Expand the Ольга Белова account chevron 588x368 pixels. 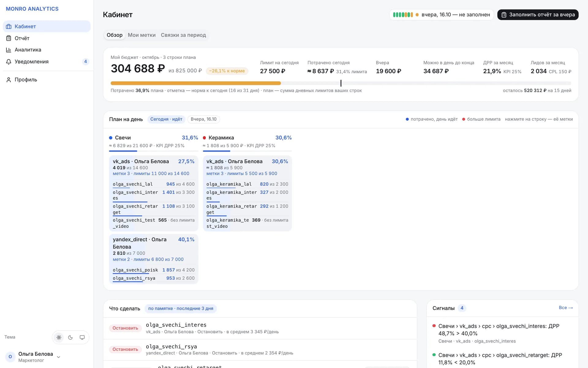pyautogui.click(x=58, y=357)
